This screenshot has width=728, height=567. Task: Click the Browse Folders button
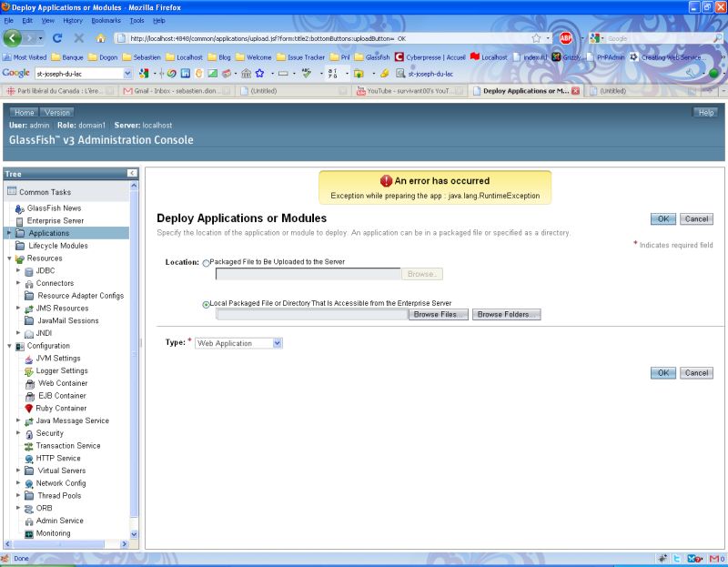pos(505,314)
